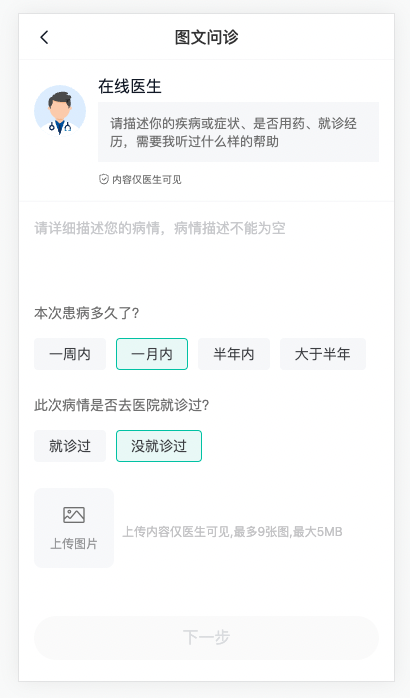Click the 本次患病多久了 question label

[x=87, y=313]
